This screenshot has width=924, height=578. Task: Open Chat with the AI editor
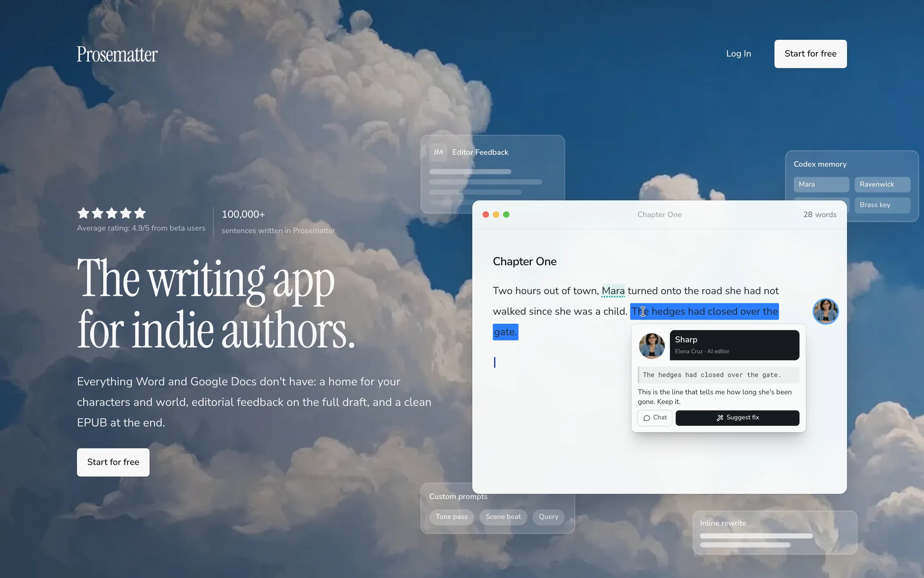tap(655, 418)
